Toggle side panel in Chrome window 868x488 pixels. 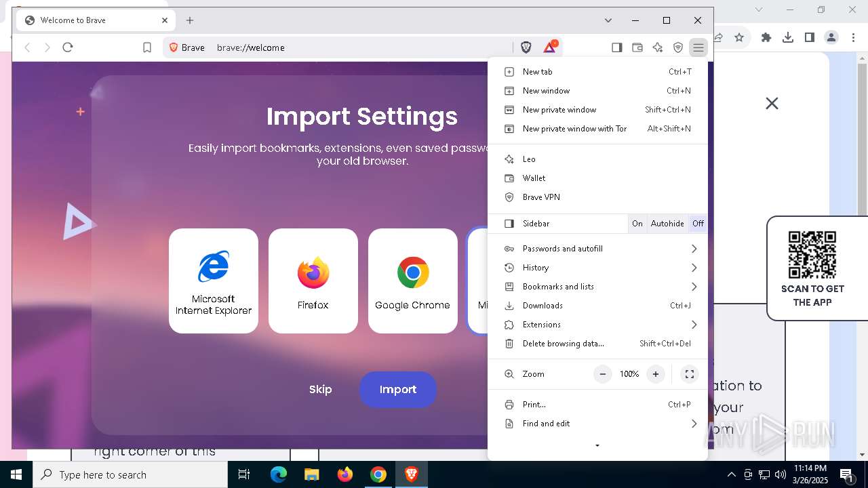click(810, 37)
